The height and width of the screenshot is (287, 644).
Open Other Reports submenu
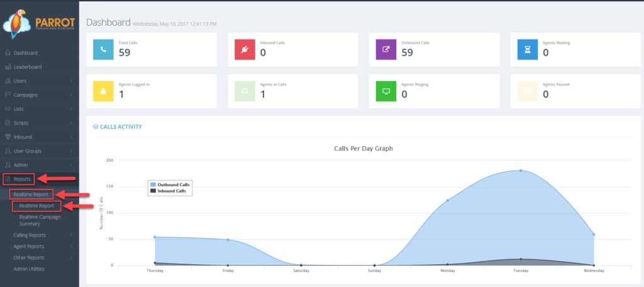(29, 258)
